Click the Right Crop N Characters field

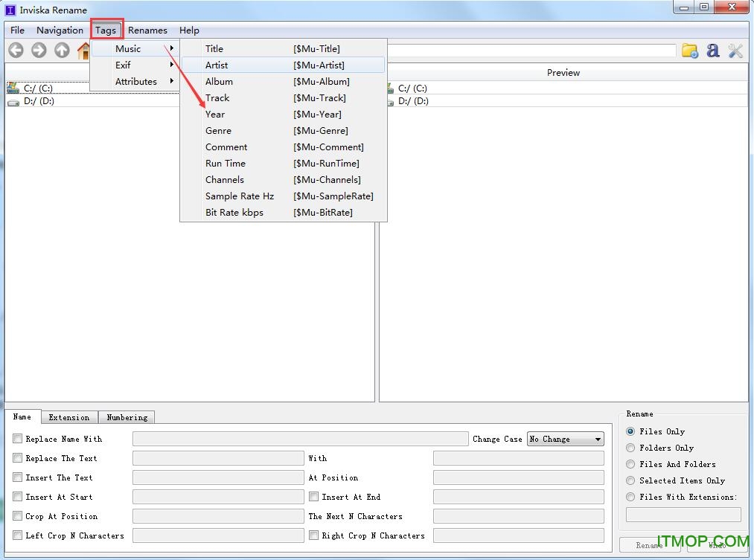[518, 535]
